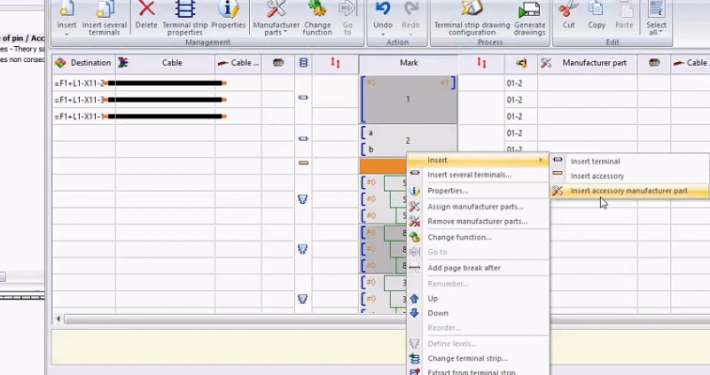This screenshot has height=375, width=710.
Task: Select Add page break after
Action: [x=464, y=268]
